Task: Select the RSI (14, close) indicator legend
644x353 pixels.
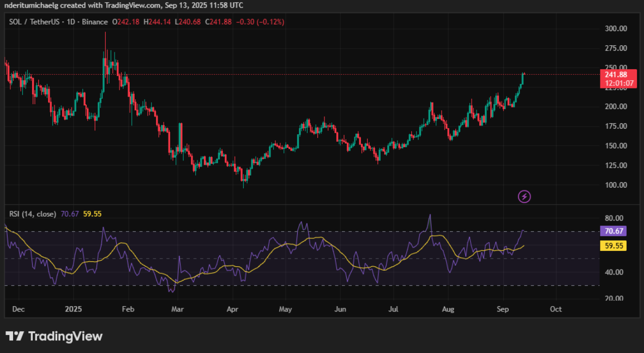Action: click(32, 214)
